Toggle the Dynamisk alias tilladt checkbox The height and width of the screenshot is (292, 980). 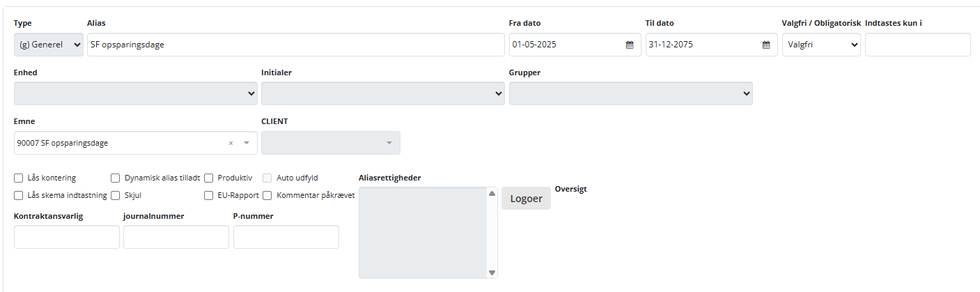[x=116, y=178]
